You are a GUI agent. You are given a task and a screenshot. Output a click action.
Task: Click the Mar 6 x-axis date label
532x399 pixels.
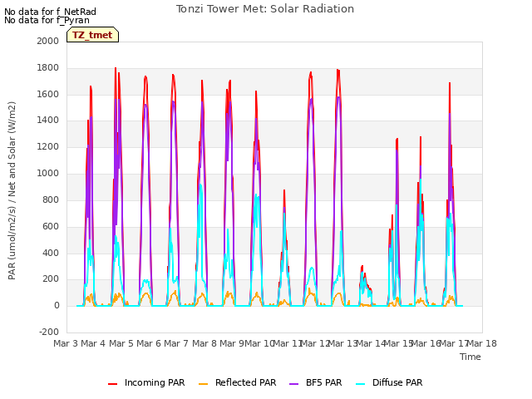(149, 343)
